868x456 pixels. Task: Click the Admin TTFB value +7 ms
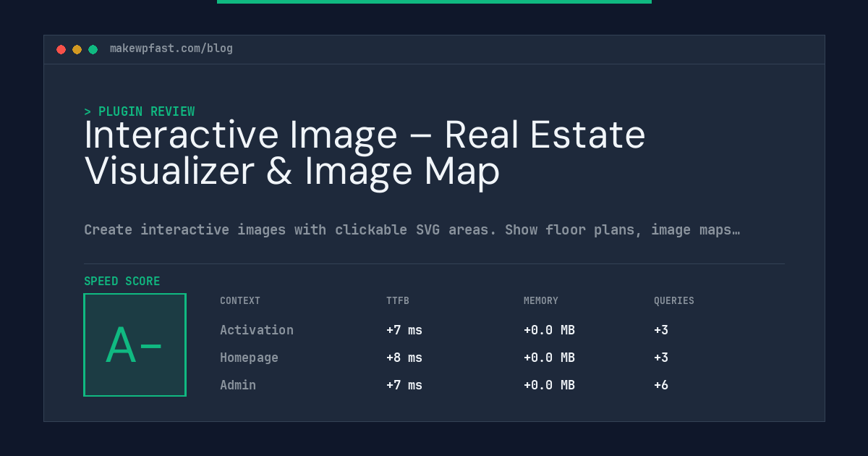click(x=404, y=385)
